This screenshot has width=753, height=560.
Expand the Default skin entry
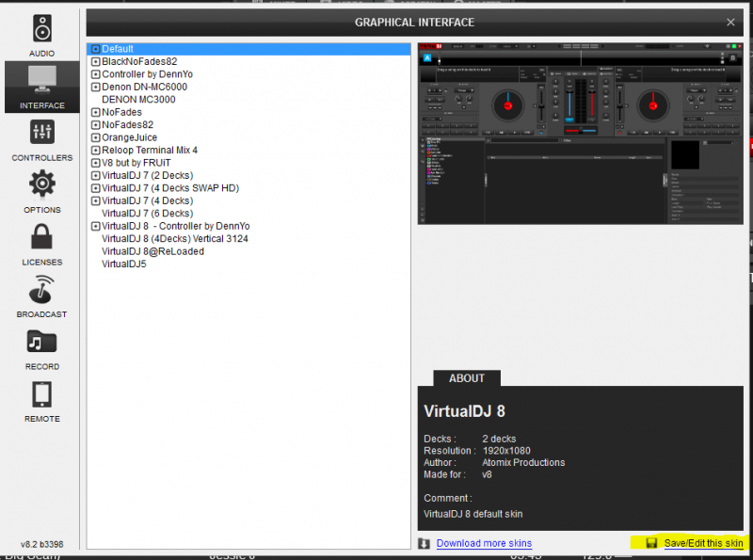(x=96, y=49)
